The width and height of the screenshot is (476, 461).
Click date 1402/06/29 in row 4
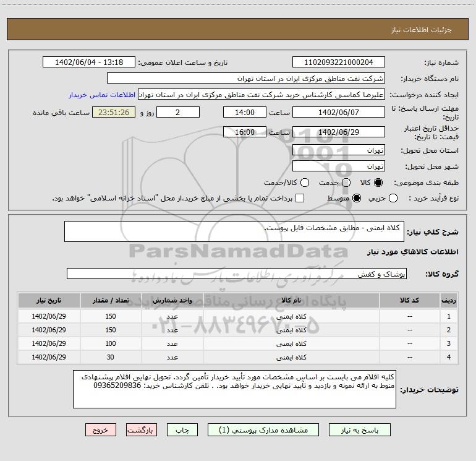(x=49, y=357)
